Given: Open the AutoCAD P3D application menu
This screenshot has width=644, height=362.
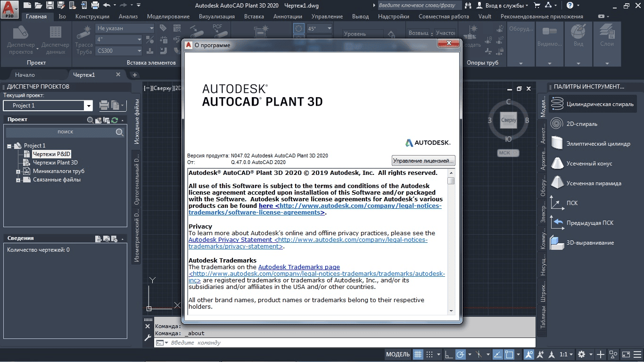Looking at the screenshot, I should 9,8.
